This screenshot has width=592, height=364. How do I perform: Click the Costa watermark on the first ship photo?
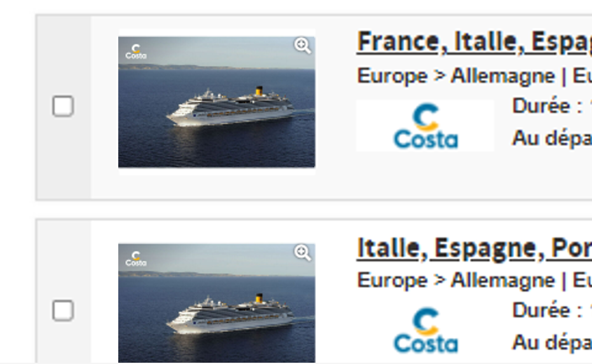tap(135, 51)
